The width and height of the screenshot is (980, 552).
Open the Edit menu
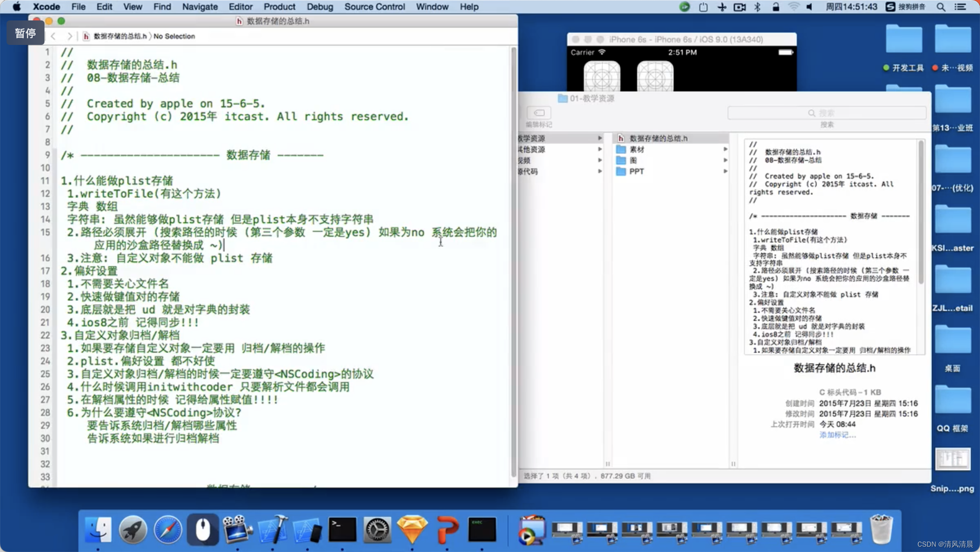104,7
